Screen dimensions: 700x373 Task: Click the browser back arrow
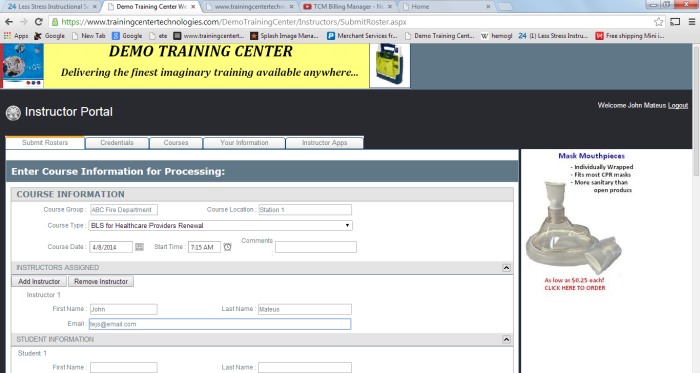9,22
